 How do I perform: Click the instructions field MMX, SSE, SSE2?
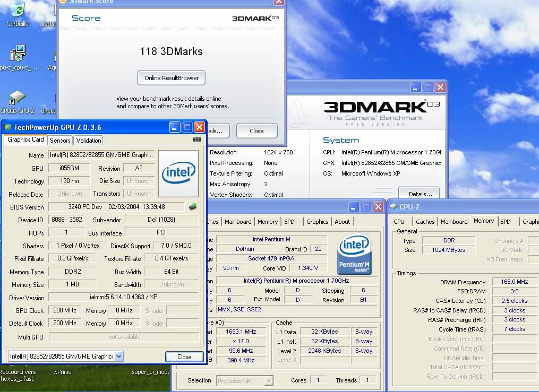click(297, 310)
